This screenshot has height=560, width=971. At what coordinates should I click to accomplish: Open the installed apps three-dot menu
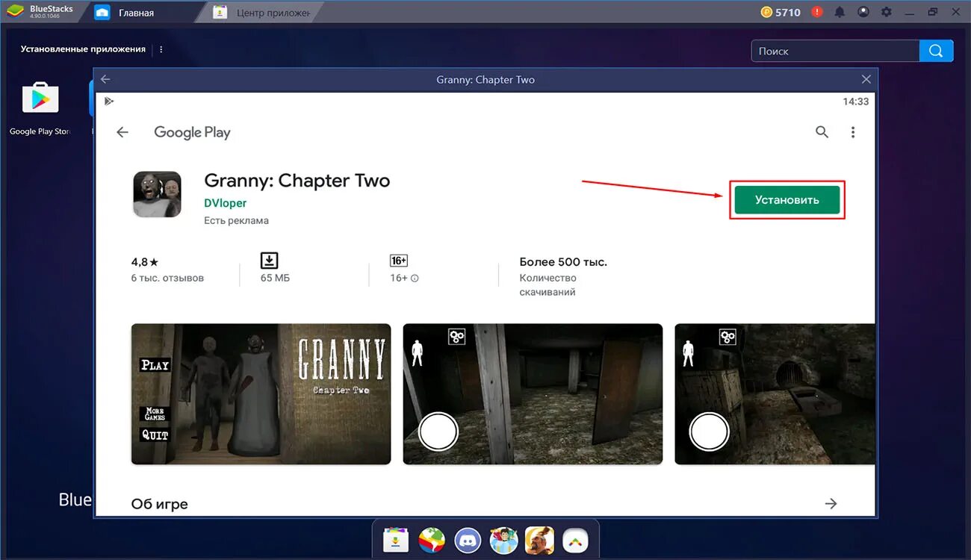pyautogui.click(x=161, y=49)
